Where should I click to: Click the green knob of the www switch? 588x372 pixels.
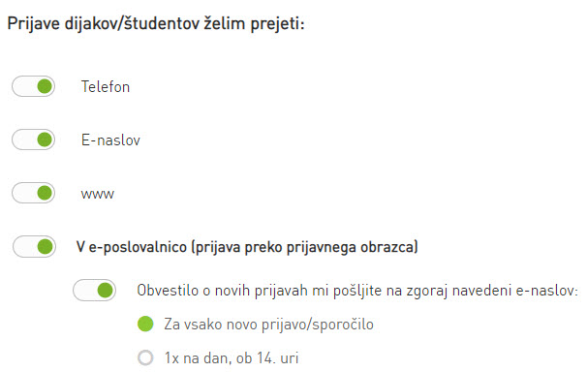pyautogui.click(x=45, y=193)
